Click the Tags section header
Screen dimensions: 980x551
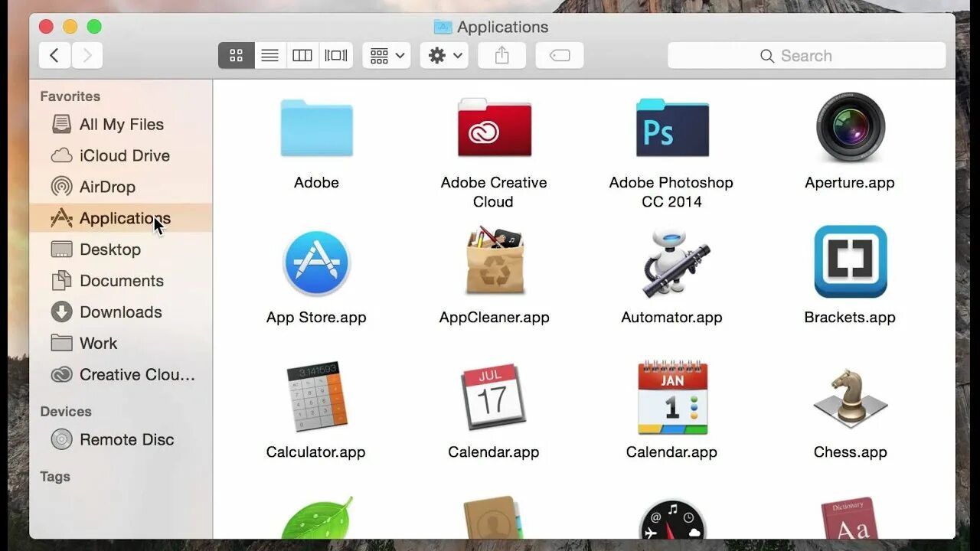(x=55, y=477)
